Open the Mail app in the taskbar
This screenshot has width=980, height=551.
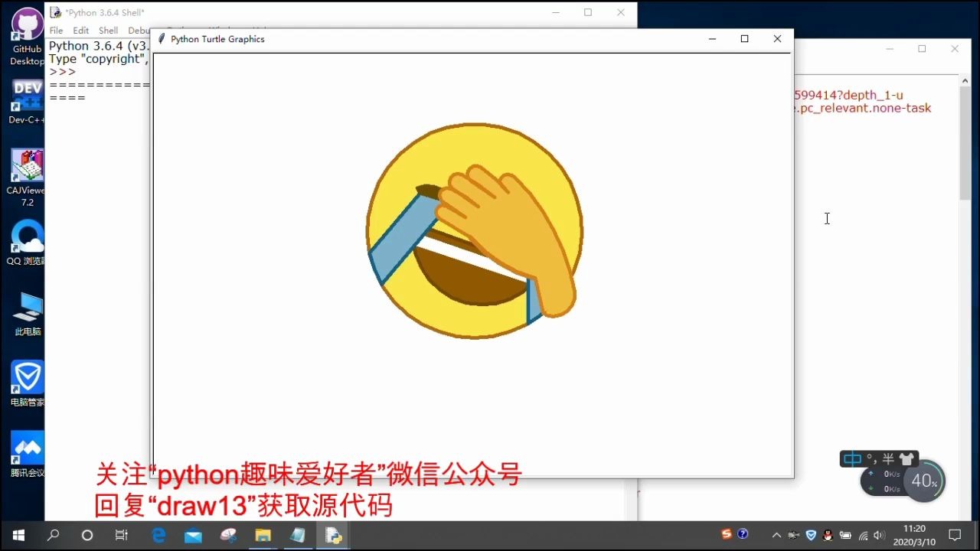193,536
